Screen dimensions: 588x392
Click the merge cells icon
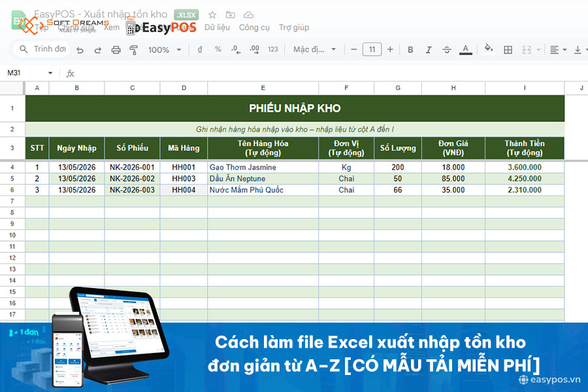[x=527, y=50]
